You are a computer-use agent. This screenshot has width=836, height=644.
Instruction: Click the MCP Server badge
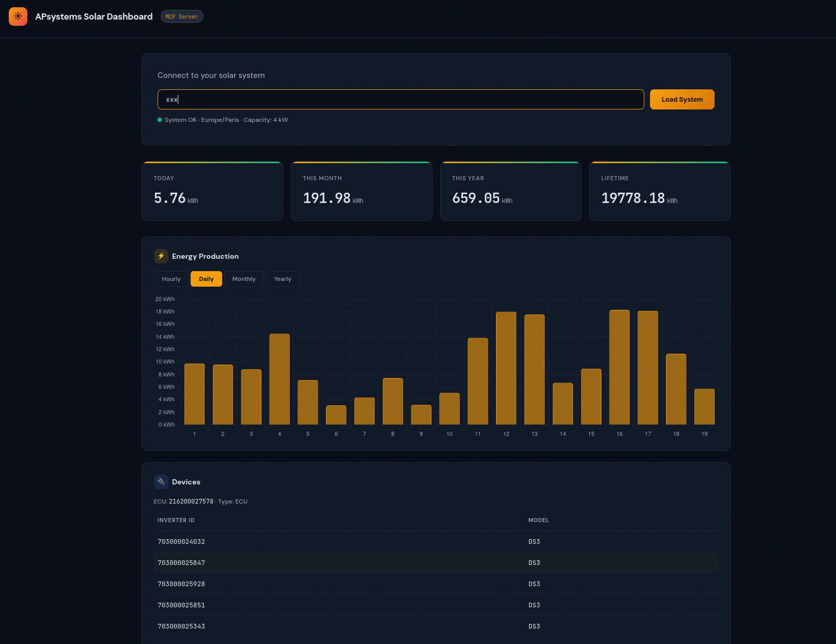(182, 17)
